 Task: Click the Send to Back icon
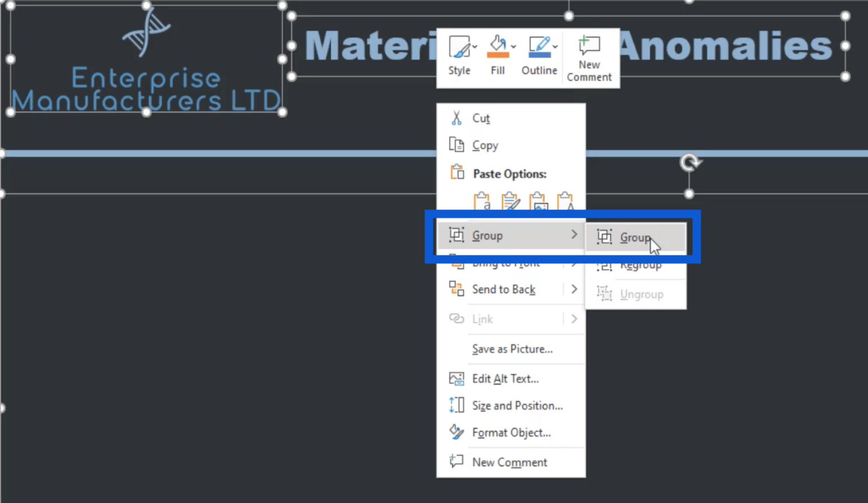click(456, 289)
